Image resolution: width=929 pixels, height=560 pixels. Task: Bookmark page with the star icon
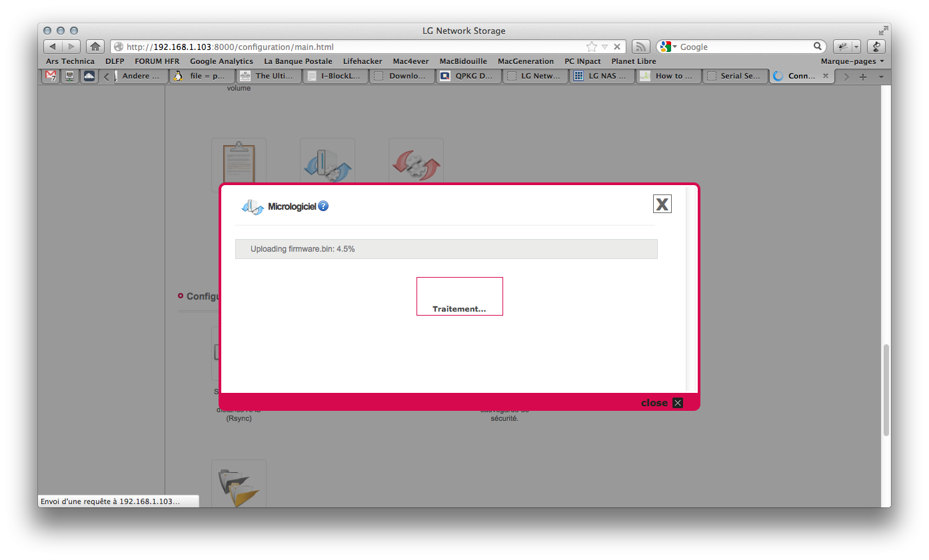(x=591, y=47)
